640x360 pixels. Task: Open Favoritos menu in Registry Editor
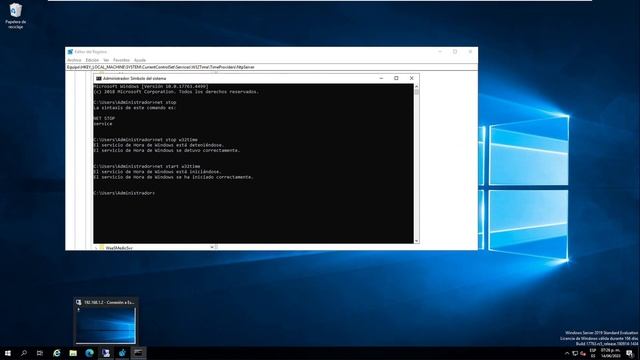(121, 60)
